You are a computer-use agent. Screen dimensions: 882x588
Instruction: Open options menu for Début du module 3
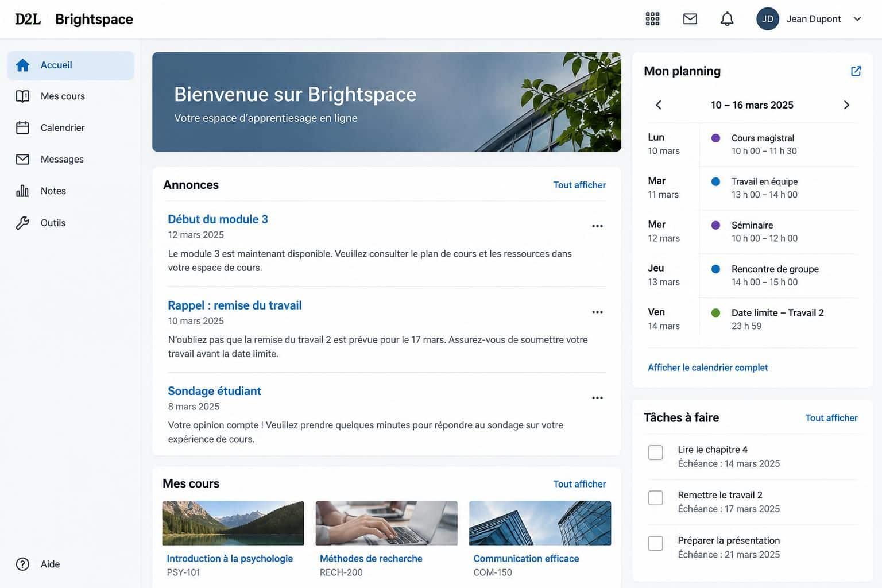click(x=597, y=226)
